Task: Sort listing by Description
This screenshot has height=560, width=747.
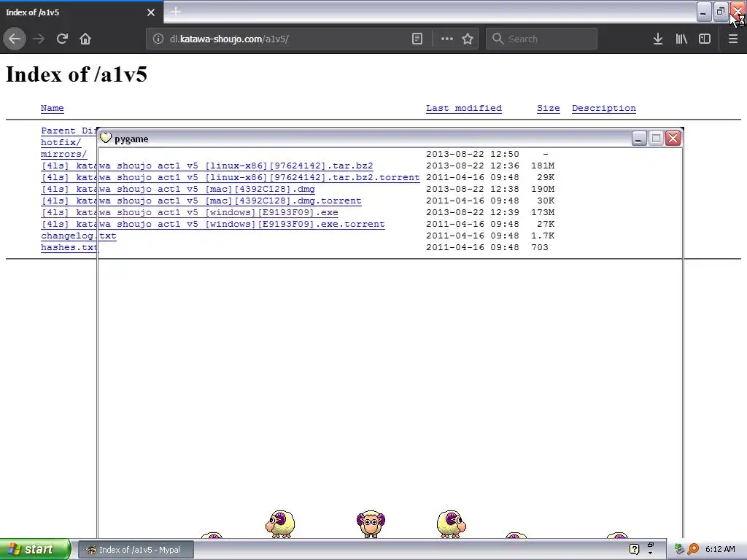Action: click(x=603, y=108)
